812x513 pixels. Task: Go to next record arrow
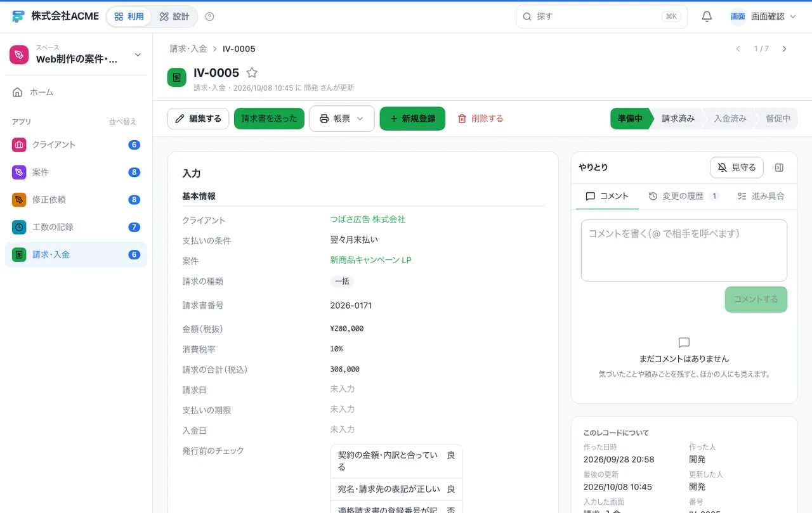click(x=785, y=49)
